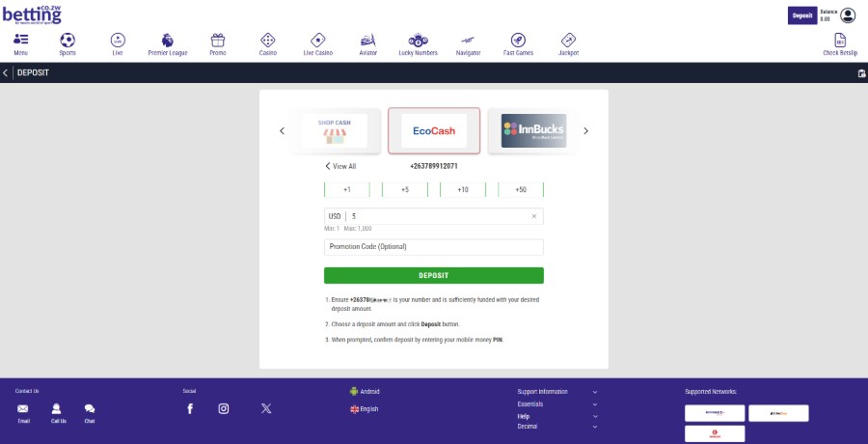Click the top-right Deposit button
Viewport: 868px width, 444px height.
(802, 15)
